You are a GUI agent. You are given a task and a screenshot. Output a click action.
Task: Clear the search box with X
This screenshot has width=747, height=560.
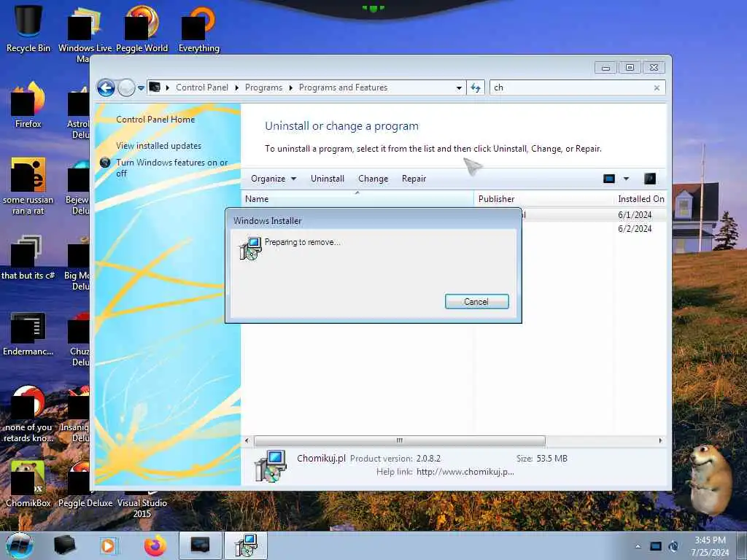(x=657, y=87)
